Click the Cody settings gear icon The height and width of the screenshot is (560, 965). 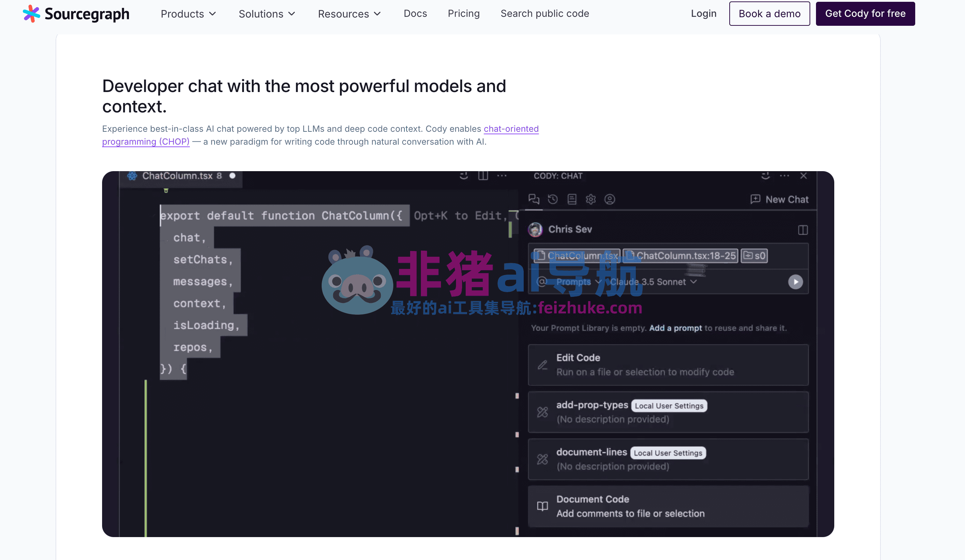pos(590,199)
